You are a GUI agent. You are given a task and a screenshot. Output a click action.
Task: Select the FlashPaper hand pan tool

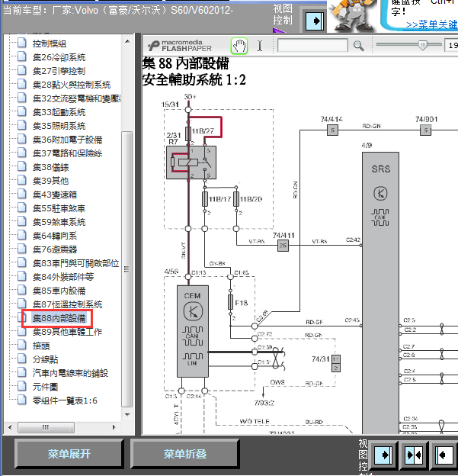[x=239, y=46]
